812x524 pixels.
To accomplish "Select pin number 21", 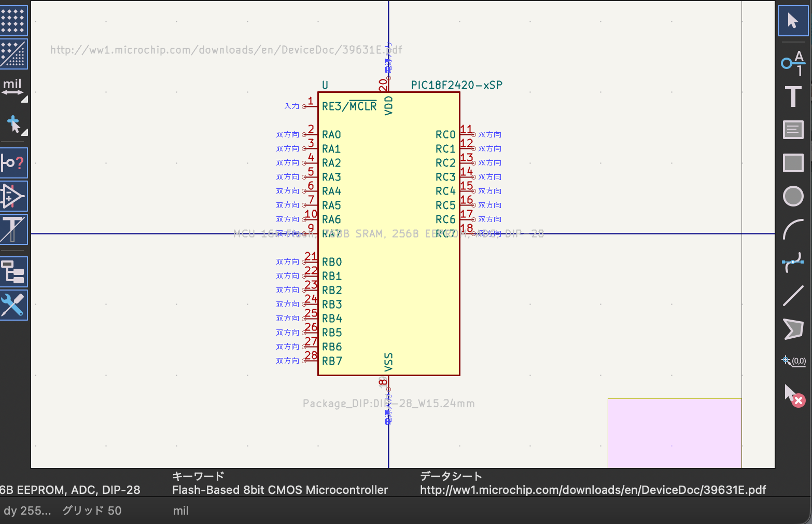I will click(x=311, y=256).
